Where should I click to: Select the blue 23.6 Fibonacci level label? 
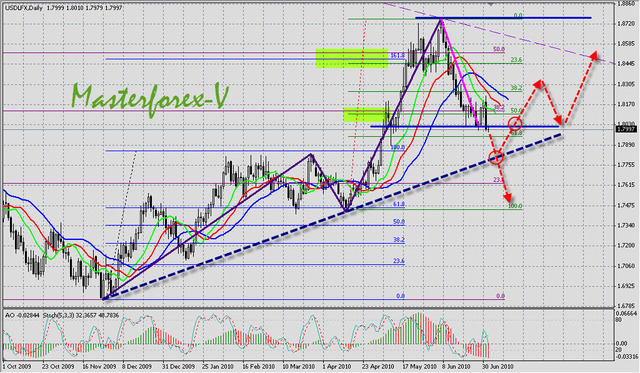pyautogui.click(x=399, y=261)
